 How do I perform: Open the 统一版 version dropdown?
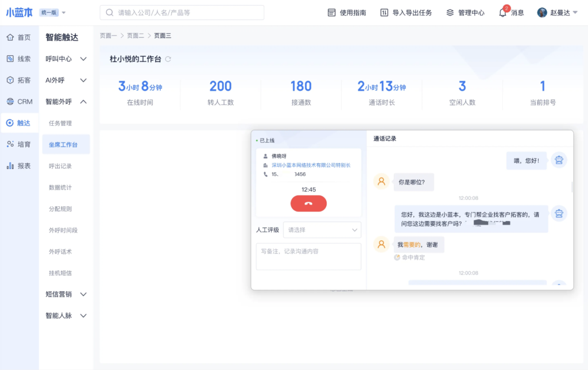pos(53,13)
